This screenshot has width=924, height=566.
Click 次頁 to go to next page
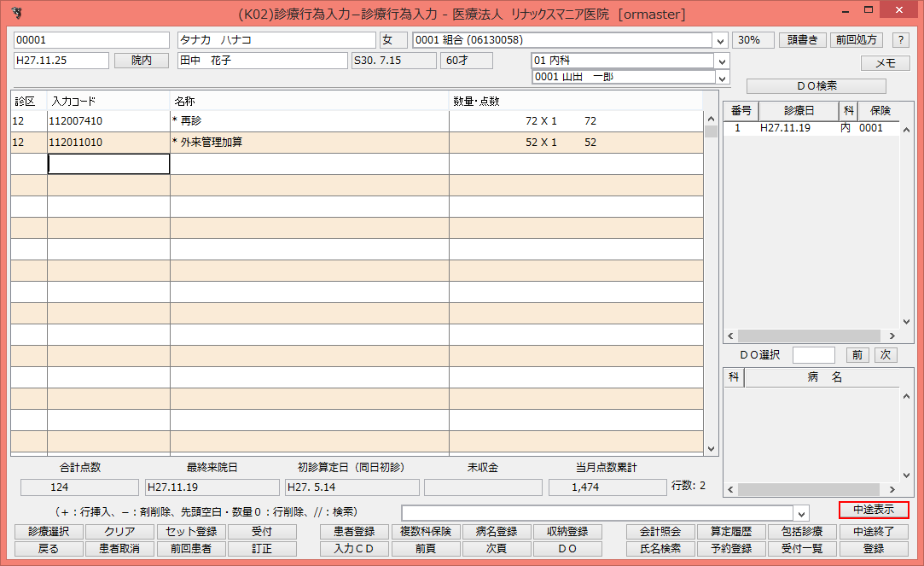pyautogui.click(x=497, y=549)
